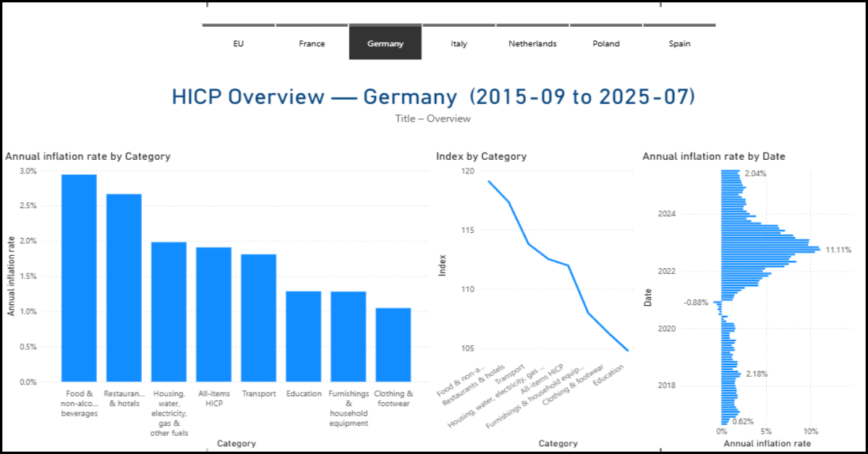The height and width of the screenshot is (454, 868).
Task: Select the Education bar
Action: (x=303, y=336)
